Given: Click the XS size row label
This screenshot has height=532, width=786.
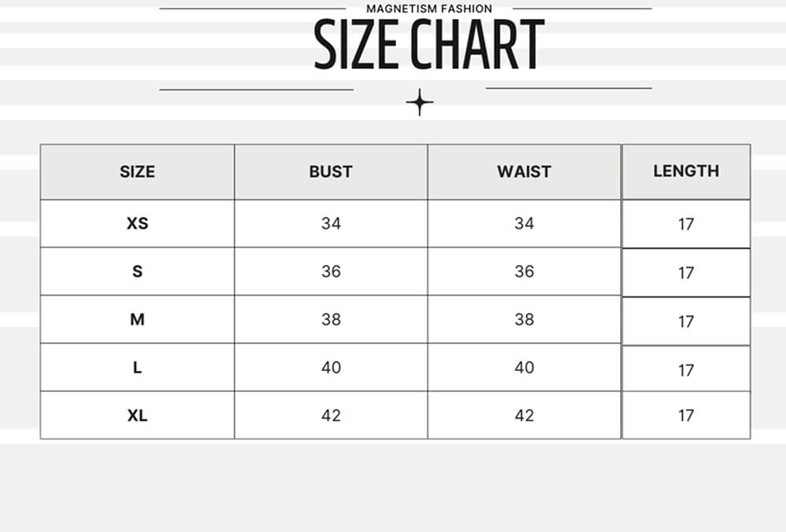Looking at the screenshot, I should 138,223.
